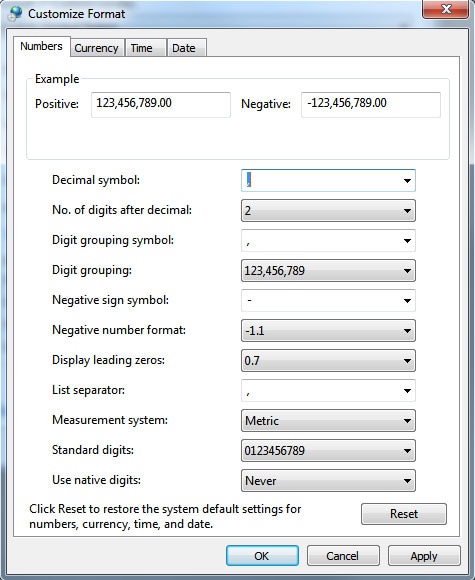Expand Use native digits dropdown
The width and height of the screenshot is (475, 580).
pos(328,480)
